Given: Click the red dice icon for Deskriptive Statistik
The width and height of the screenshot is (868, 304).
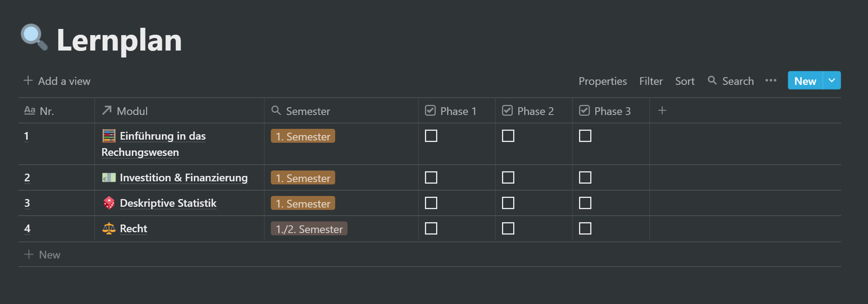Looking at the screenshot, I should click(109, 203).
